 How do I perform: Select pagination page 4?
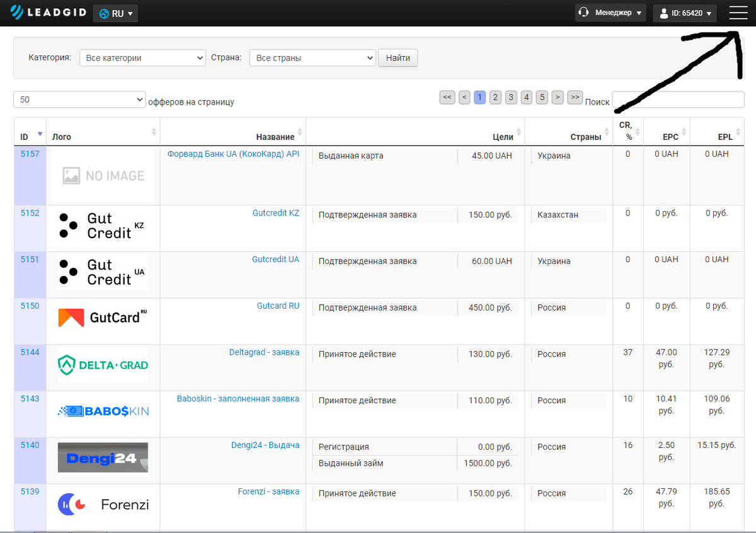coord(527,97)
